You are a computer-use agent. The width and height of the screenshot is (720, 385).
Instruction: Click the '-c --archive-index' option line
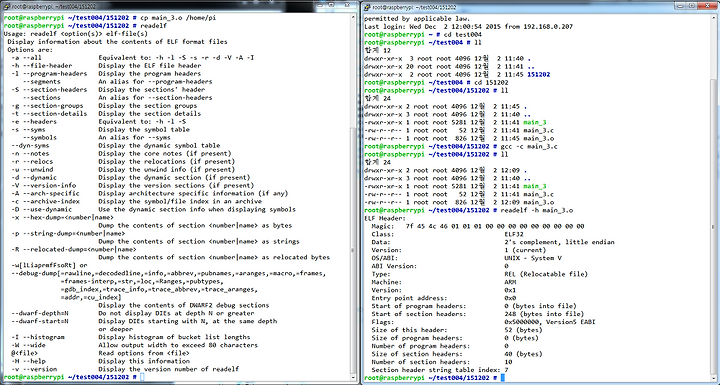pyautogui.click(x=136, y=201)
